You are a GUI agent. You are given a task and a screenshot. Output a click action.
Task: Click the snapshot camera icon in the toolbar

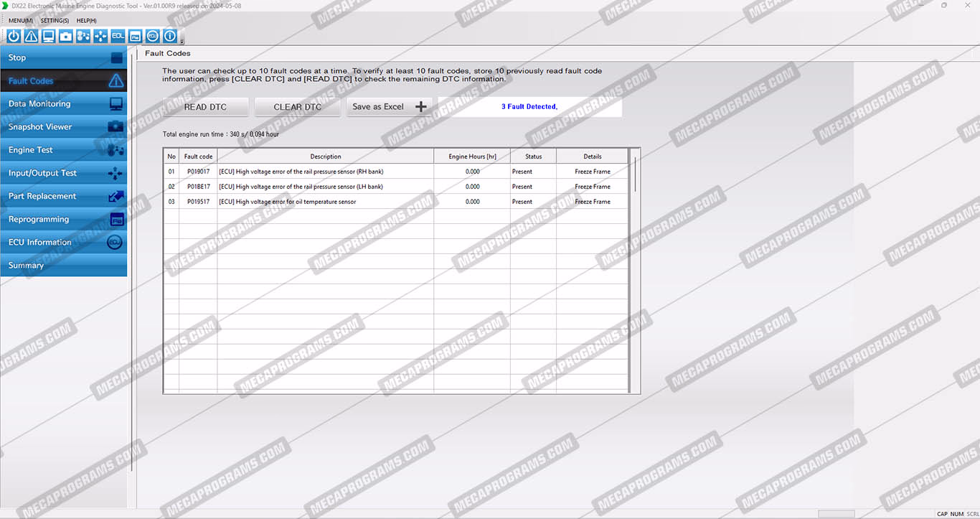tap(66, 36)
